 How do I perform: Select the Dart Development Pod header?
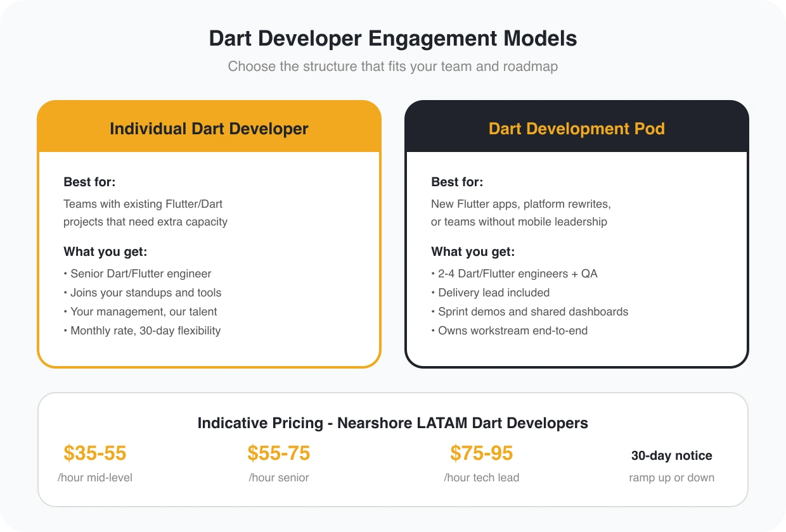[x=576, y=129]
